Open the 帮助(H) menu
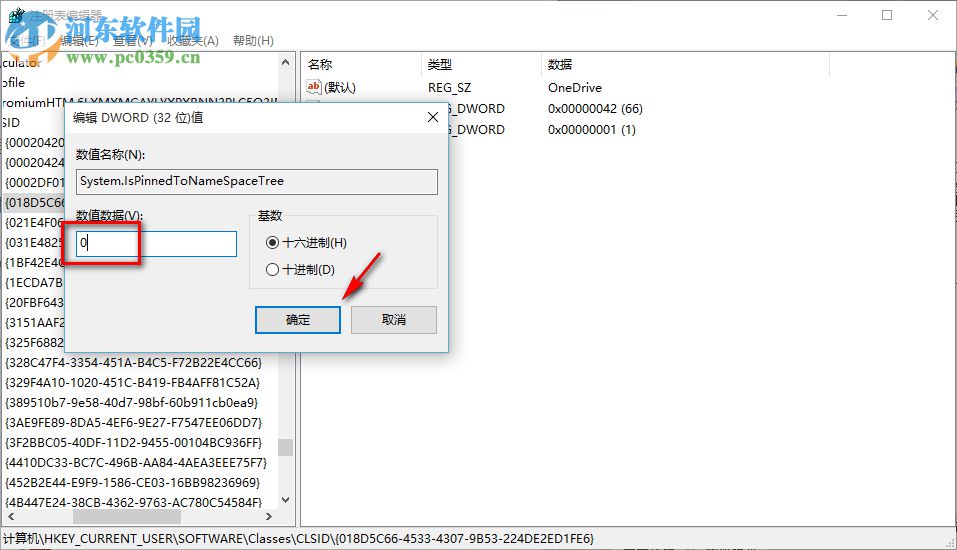957x550 pixels. (253, 41)
